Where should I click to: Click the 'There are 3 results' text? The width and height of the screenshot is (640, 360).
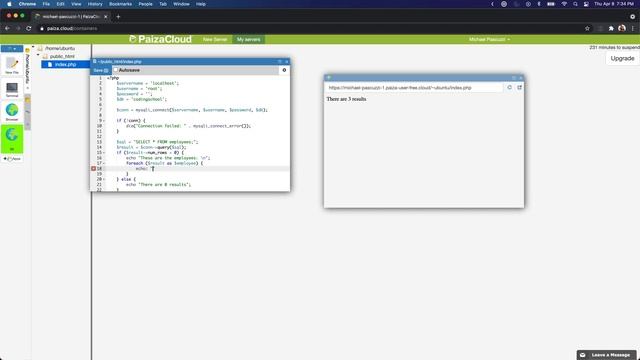[x=346, y=99]
